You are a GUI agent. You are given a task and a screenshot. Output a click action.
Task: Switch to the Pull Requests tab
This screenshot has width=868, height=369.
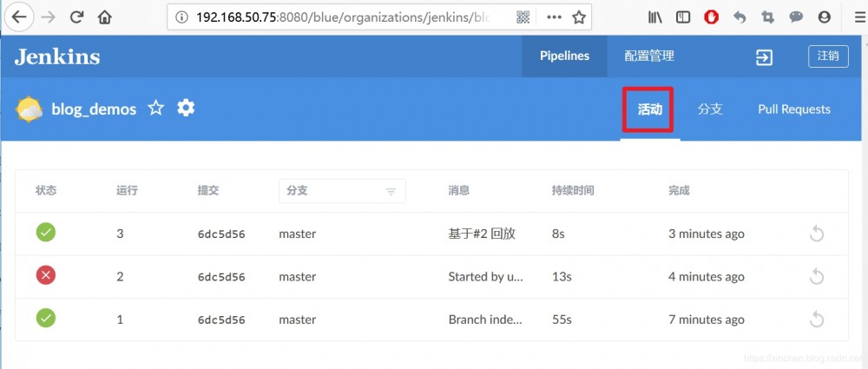794,109
